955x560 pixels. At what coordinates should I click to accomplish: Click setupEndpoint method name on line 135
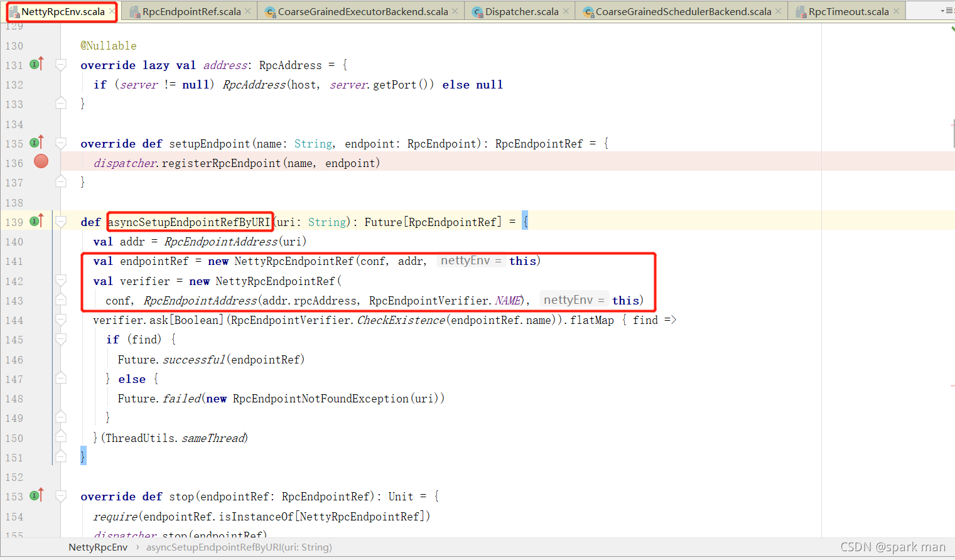point(210,144)
